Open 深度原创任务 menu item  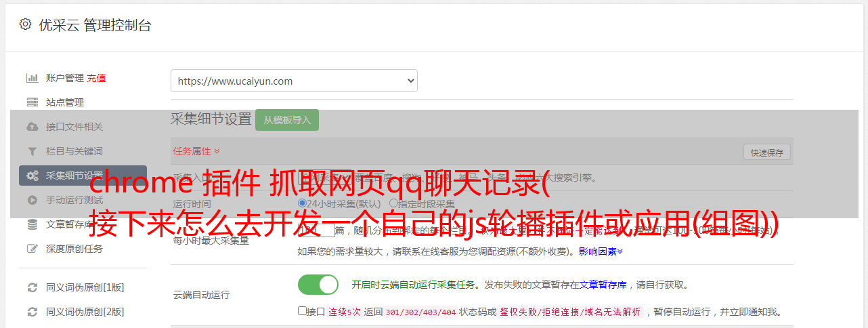(x=74, y=249)
